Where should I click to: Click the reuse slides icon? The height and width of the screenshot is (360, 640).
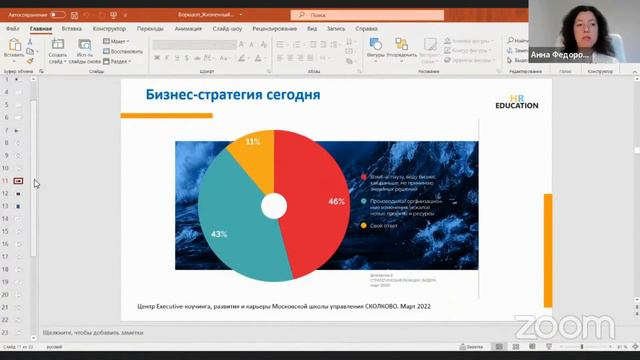tap(84, 44)
